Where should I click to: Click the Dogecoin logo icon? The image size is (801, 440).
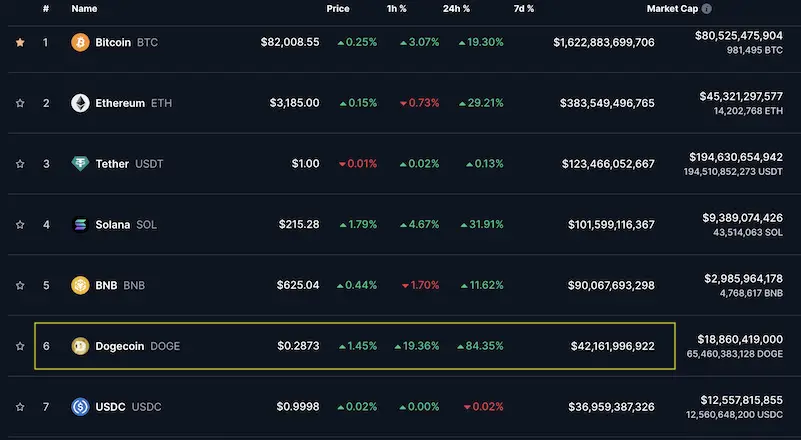pyautogui.click(x=80, y=346)
